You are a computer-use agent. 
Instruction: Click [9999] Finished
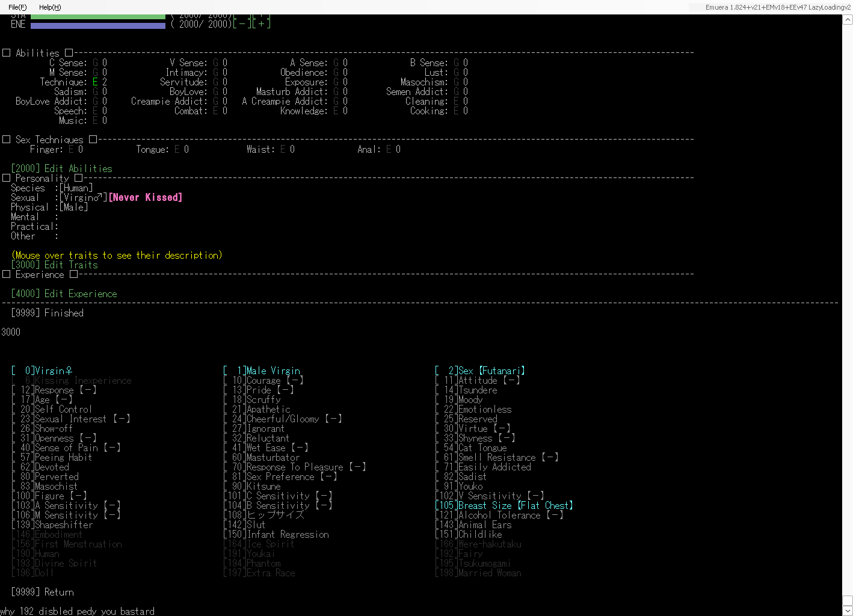pyautogui.click(x=47, y=313)
